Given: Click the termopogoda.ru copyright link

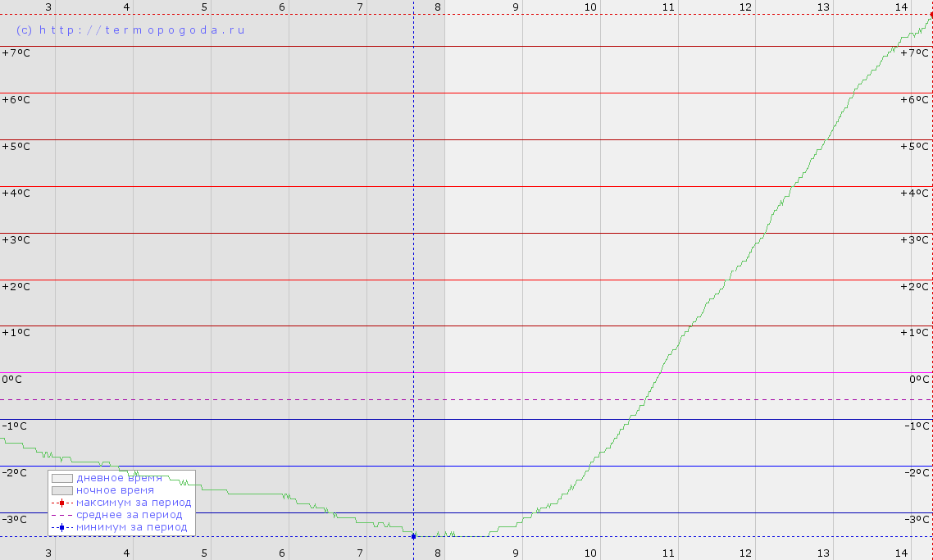Looking at the screenshot, I should (130, 30).
